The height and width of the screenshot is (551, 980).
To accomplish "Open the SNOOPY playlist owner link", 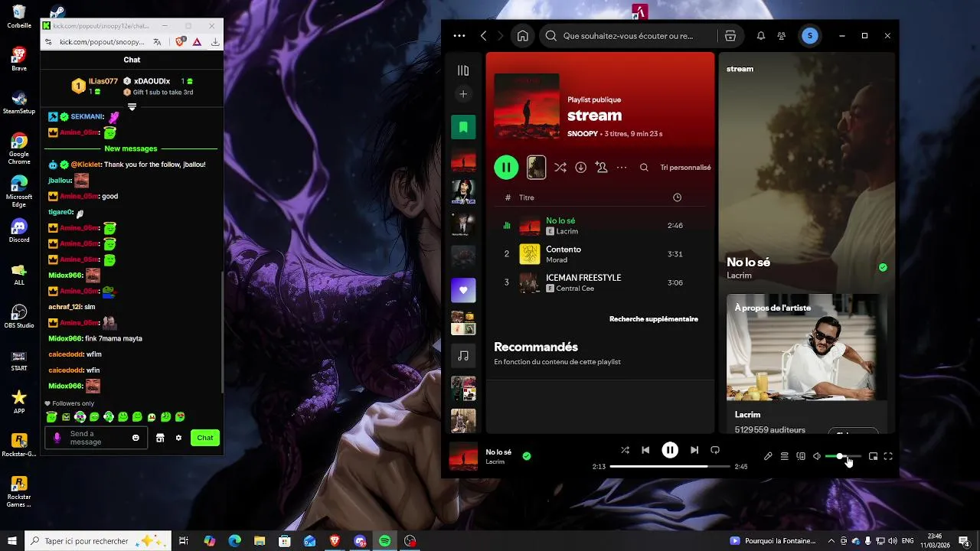I will 583,134.
